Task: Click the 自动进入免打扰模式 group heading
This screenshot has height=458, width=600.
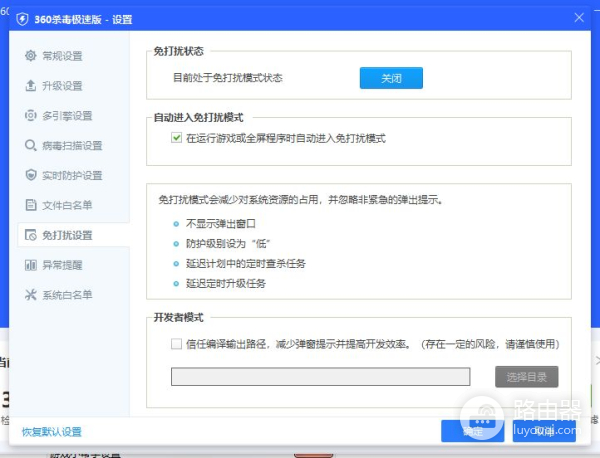Action: pyautogui.click(x=199, y=117)
